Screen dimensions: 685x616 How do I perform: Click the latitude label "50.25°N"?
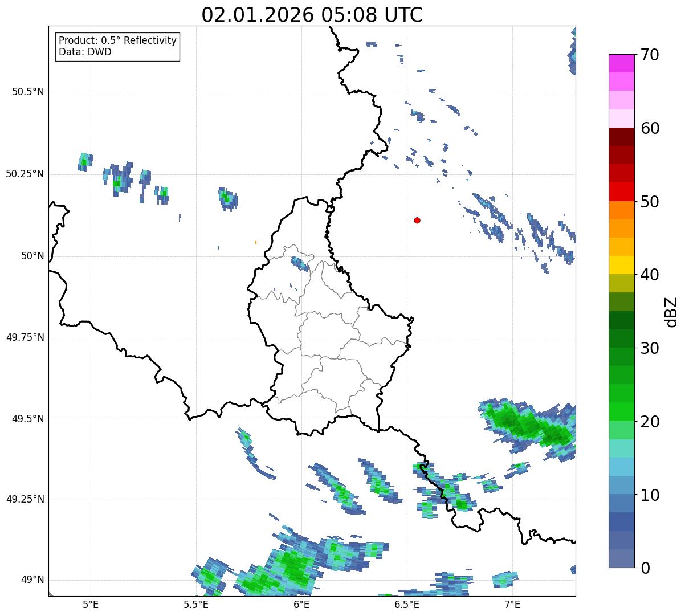coord(25,174)
